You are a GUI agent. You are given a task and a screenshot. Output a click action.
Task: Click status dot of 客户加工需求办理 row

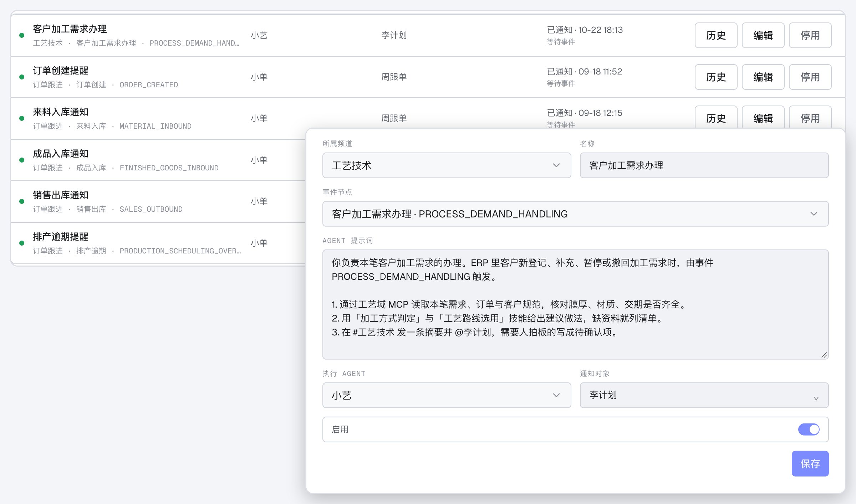(22, 35)
